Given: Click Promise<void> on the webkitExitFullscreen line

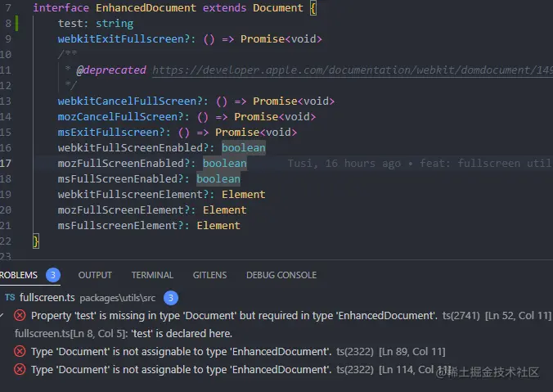Looking at the screenshot, I should point(281,38).
